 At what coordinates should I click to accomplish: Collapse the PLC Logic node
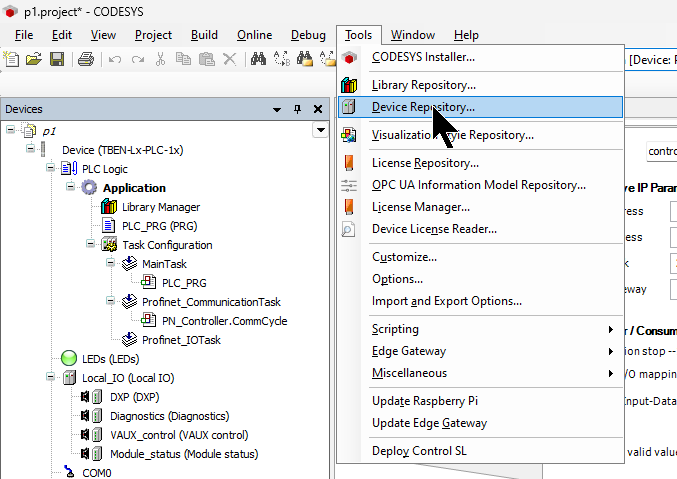(x=51, y=167)
